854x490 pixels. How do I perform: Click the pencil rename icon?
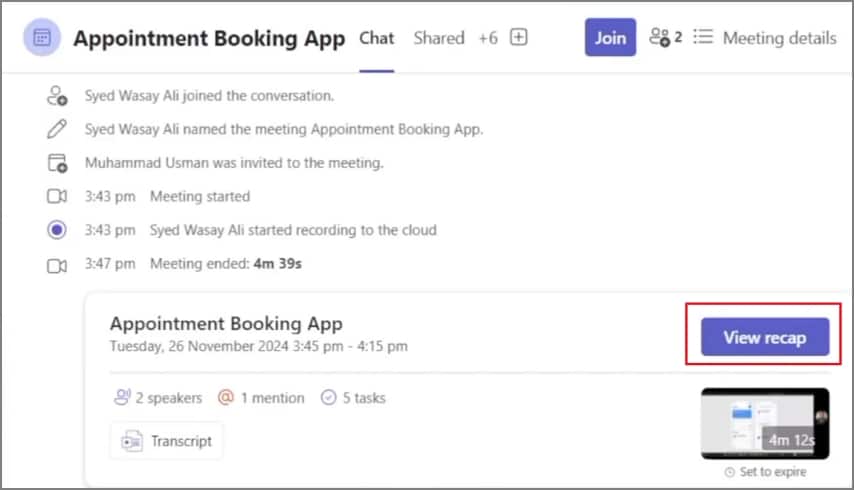pyautogui.click(x=57, y=129)
